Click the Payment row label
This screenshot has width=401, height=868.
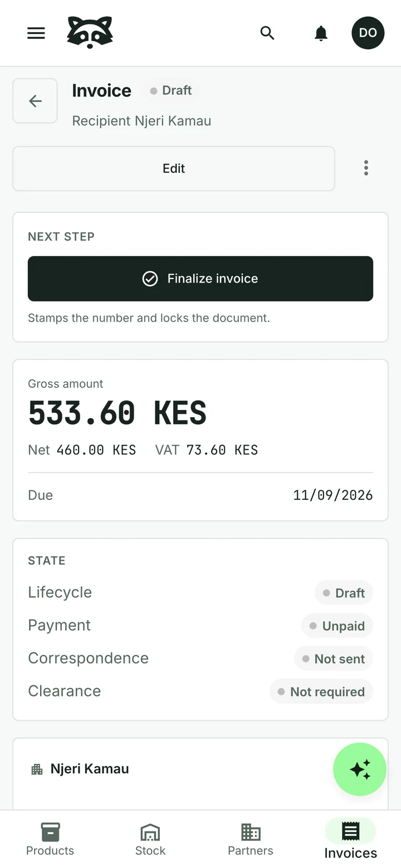point(59,625)
